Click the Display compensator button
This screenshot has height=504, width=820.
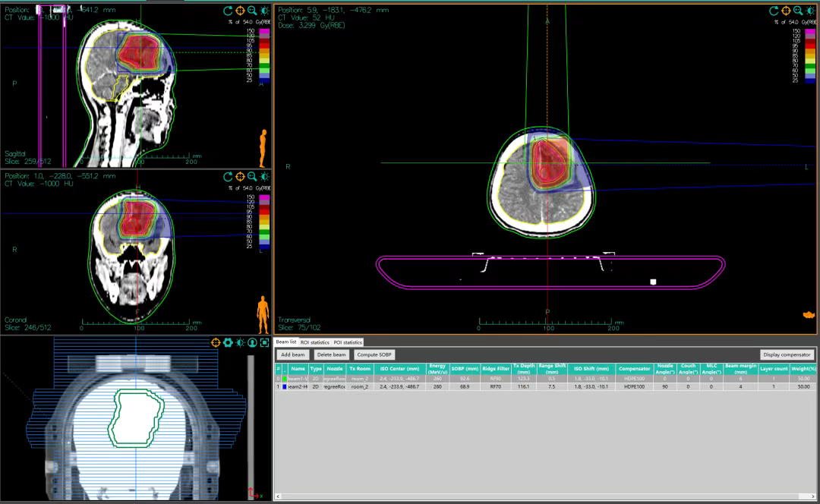click(x=787, y=354)
